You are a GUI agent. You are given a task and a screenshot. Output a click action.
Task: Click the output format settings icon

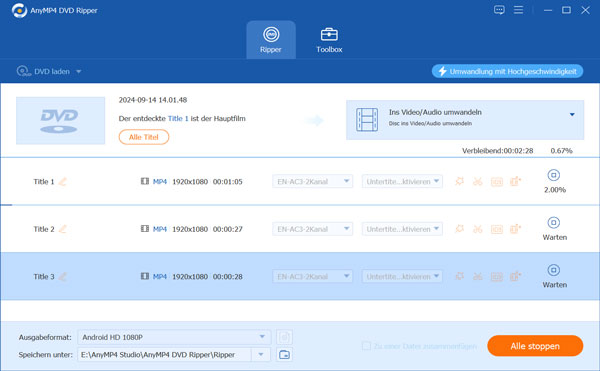[284, 337]
